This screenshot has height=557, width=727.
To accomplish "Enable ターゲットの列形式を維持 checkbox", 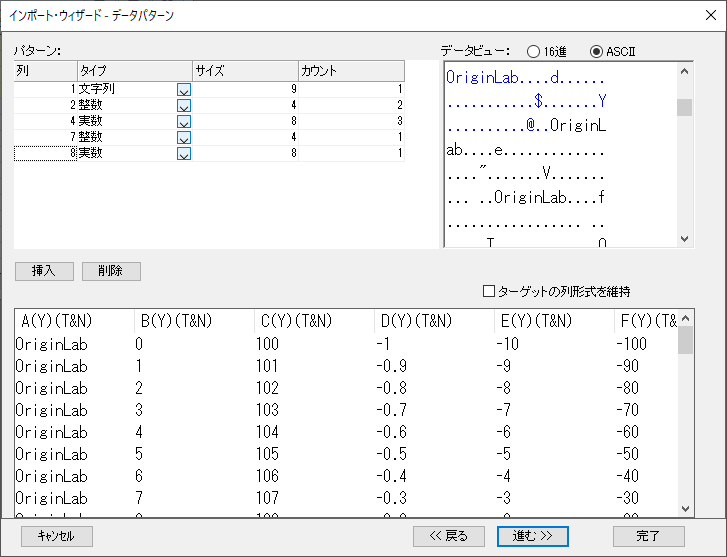I will pos(489,291).
